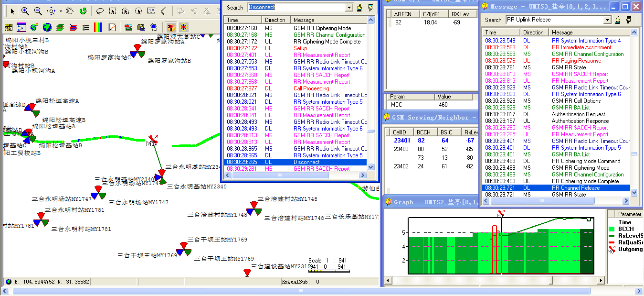The height and width of the screenshot is (296, 644).
Task: Choose the lasso selection tool
Action: click(99, 11)
